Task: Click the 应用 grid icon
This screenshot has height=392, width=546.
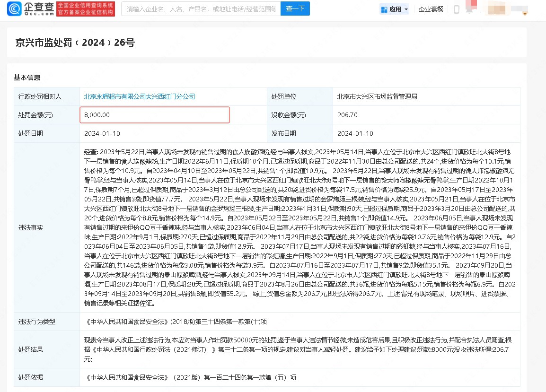Action: [384, 9]
